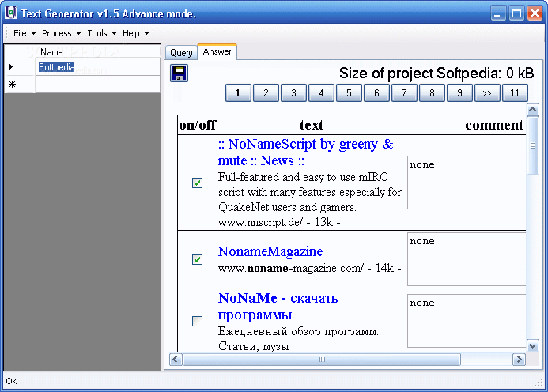This screenshot has width=548, height=392.
Task: Go to results page 4
Action: tap(321, 93)
